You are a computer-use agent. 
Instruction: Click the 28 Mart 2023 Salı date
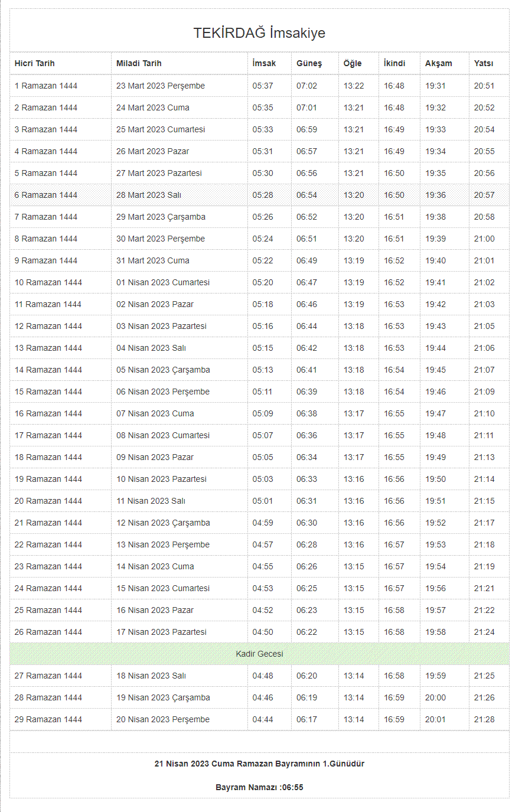click(x=149, y=195)
